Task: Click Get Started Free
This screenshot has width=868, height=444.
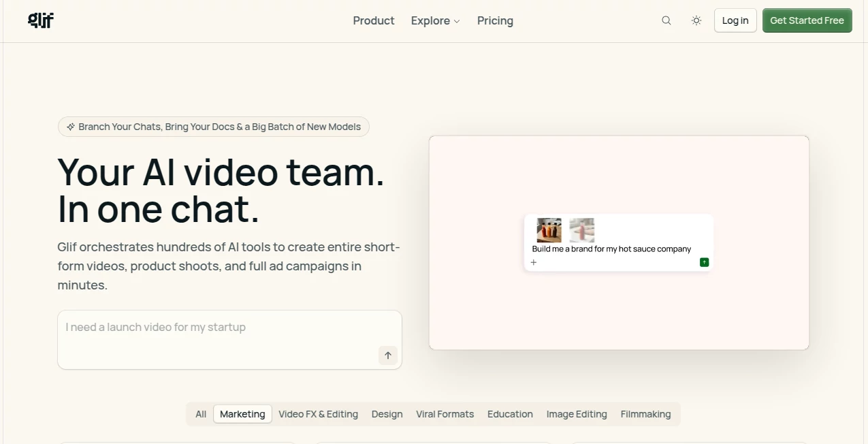Action: coord(807,20)
